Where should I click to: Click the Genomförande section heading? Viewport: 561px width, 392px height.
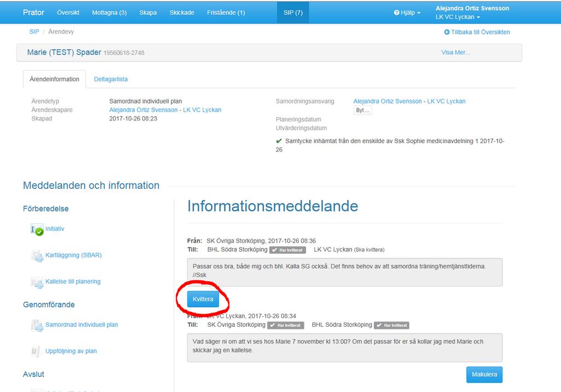tap(49, 305)
